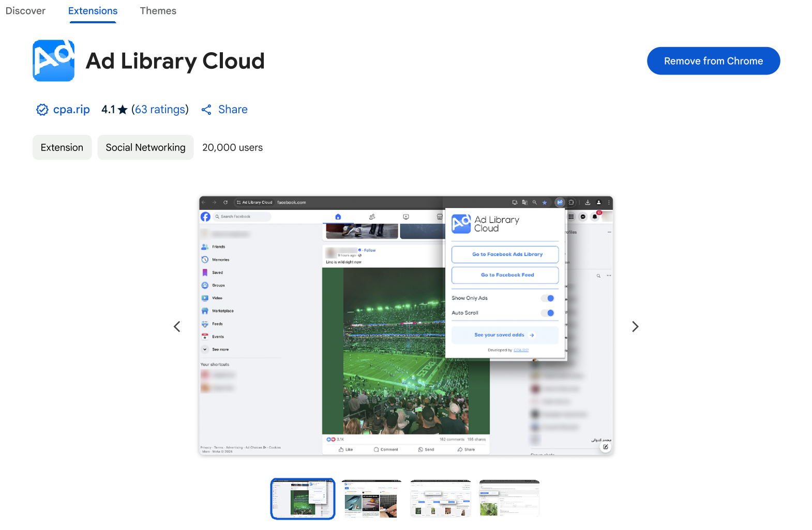Select the first screenshot thumbnail
812x530 pixels.
(303, 498)
